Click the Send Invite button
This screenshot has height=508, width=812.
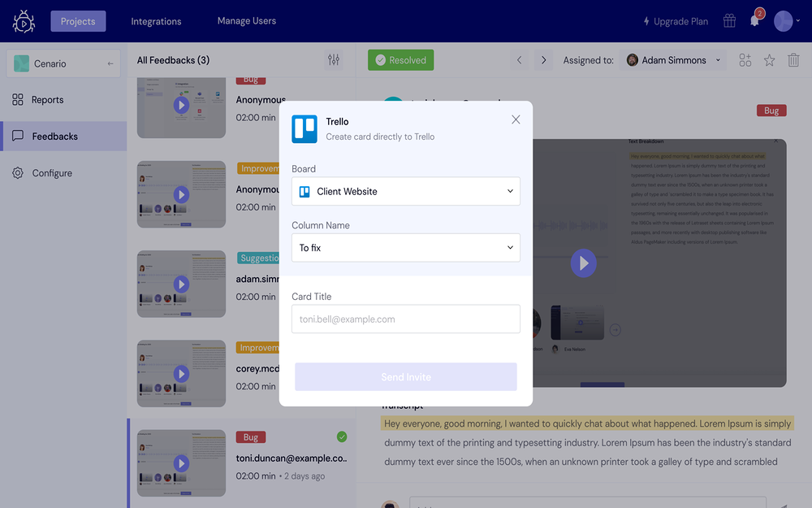[406, 377]
